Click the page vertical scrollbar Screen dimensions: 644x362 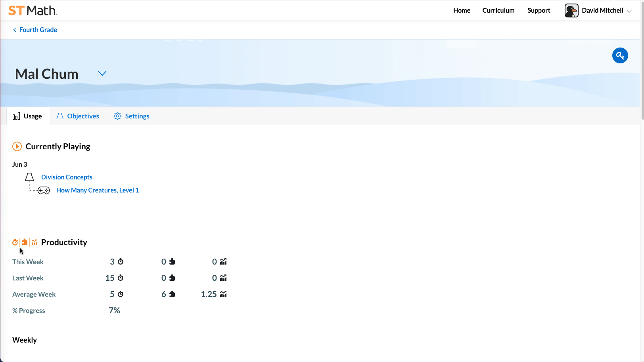[x=642, y=59]
